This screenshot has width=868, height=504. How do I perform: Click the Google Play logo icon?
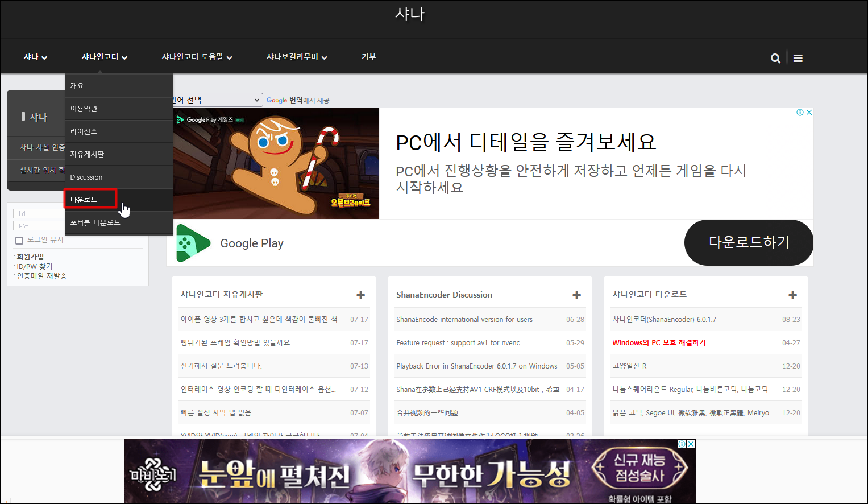[x=193, y=243]
